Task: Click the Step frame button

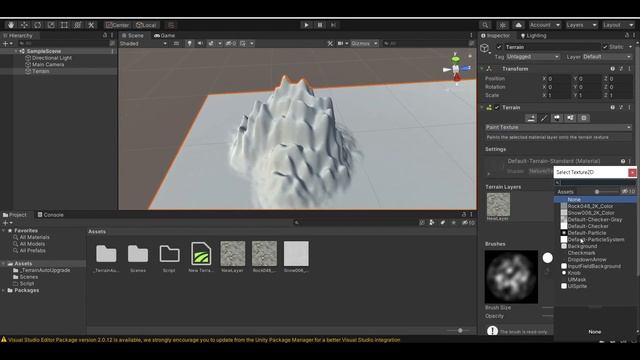Action: [333, 25]
